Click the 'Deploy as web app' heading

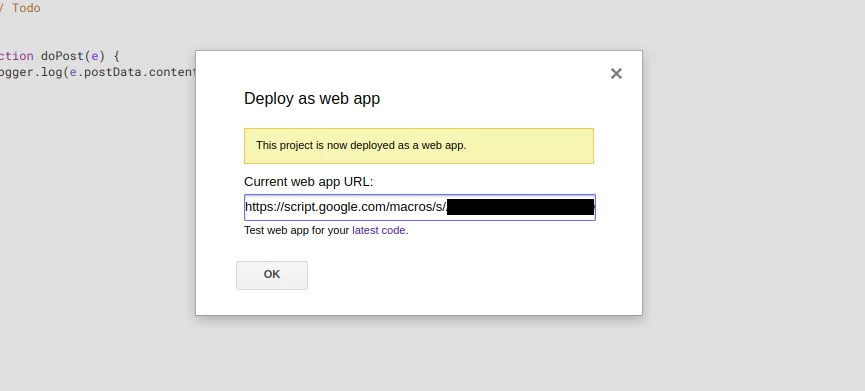(312, 98)
